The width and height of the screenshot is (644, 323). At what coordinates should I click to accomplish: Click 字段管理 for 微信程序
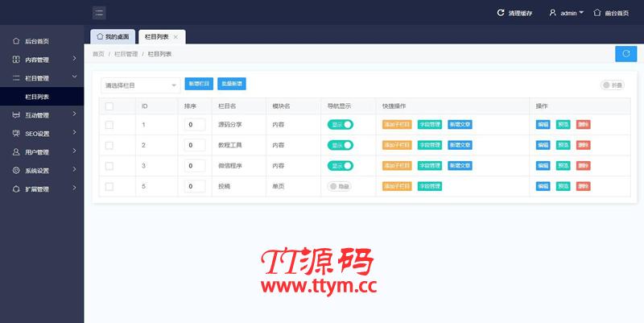coord(430,166)
